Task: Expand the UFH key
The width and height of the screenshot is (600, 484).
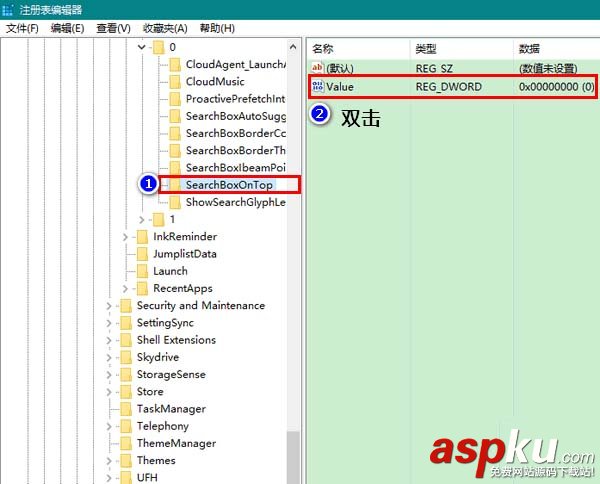Action: (x=109, y=478)
